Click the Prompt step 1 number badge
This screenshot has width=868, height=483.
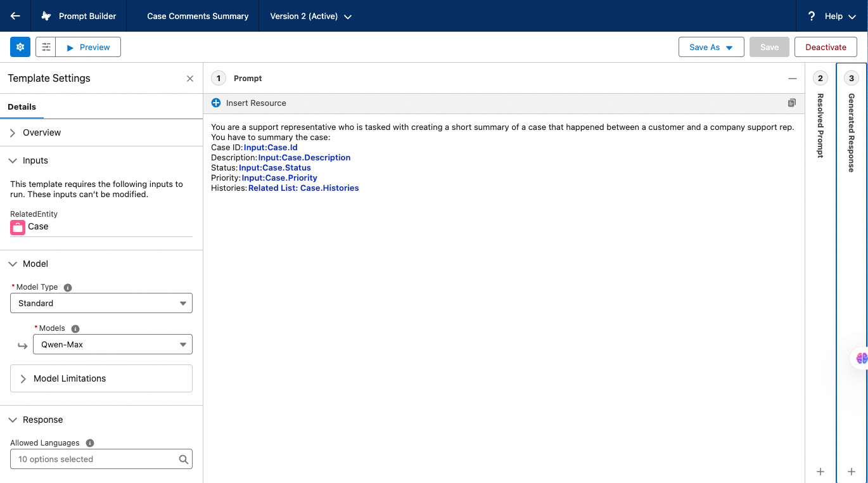click(219, 79)
